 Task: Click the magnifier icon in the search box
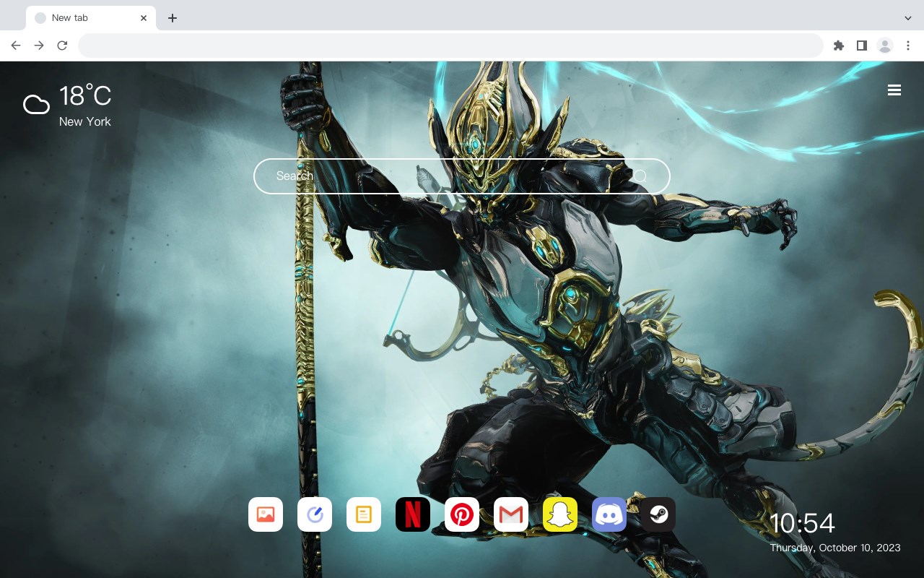click(640, 176)
